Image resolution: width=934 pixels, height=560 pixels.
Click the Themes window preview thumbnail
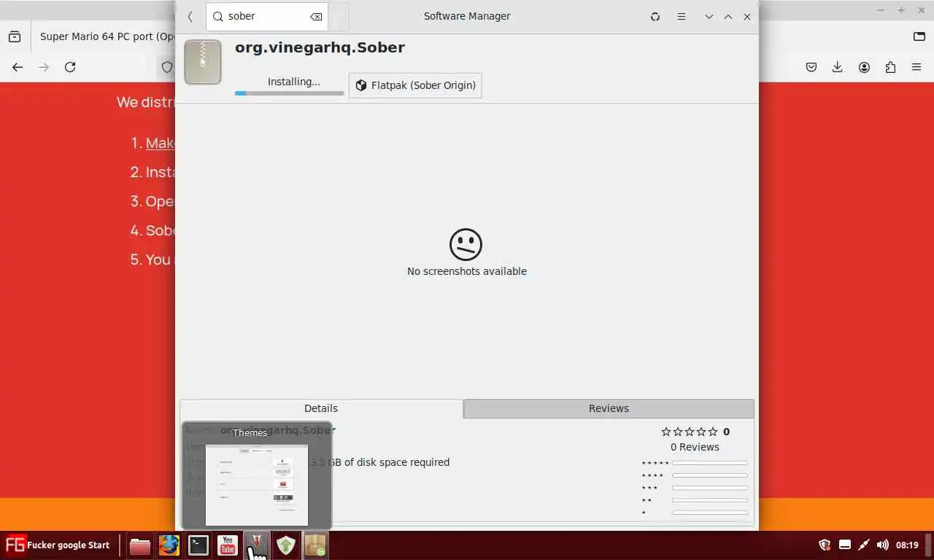(257, 484)
